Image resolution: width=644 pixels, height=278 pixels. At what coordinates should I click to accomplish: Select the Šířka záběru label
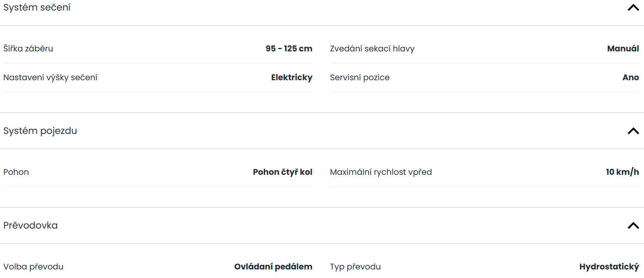click(28, 49)
